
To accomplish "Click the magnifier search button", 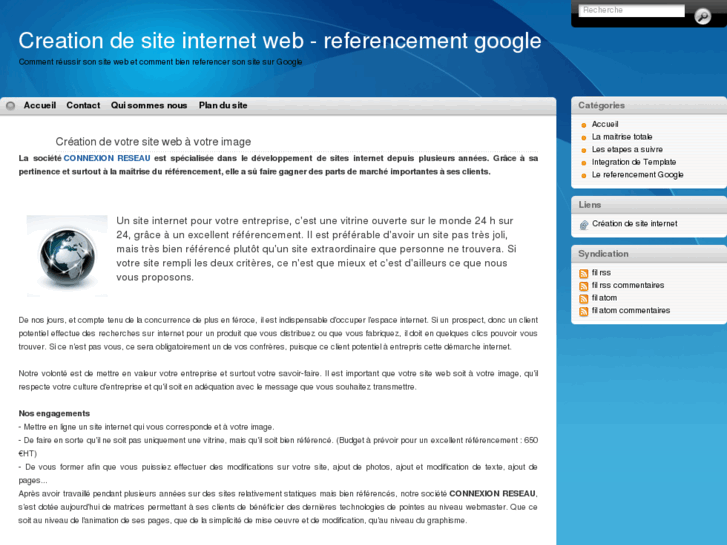I will point(702,16).
